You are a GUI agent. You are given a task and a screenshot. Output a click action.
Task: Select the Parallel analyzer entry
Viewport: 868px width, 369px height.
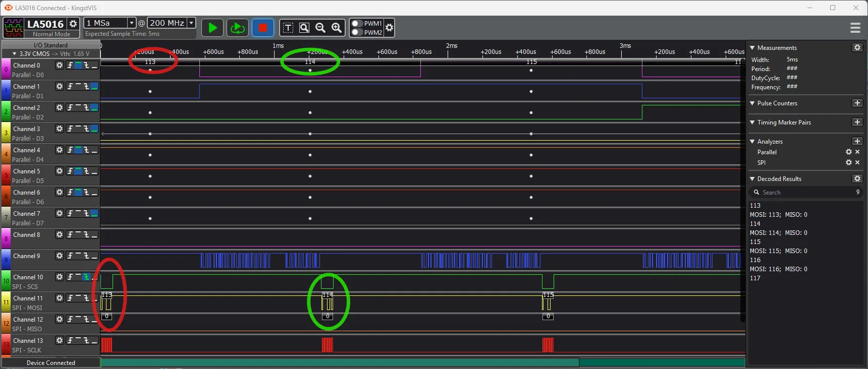767,152
